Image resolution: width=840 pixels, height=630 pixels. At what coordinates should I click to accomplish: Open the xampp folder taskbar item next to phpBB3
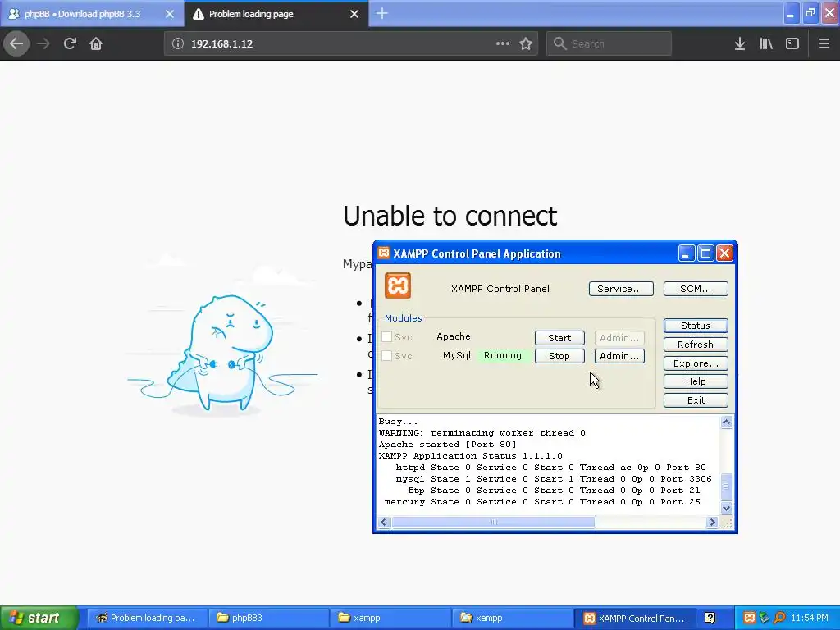(x=390, y=619)
